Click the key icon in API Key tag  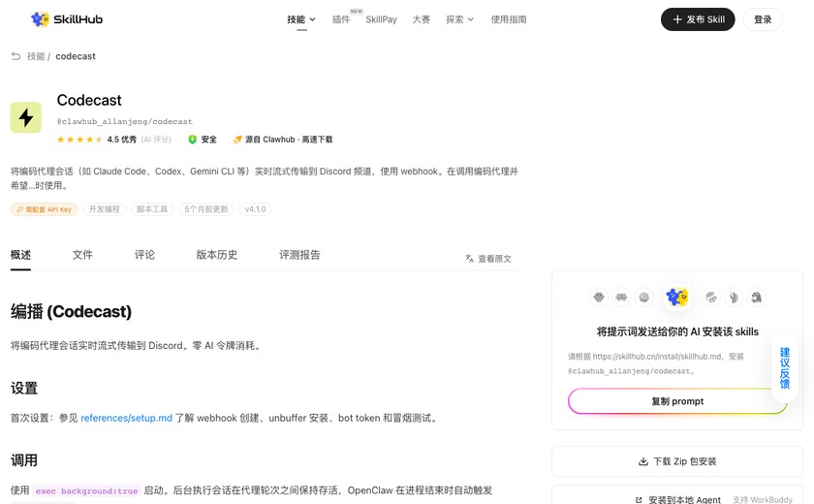point(19,209)
